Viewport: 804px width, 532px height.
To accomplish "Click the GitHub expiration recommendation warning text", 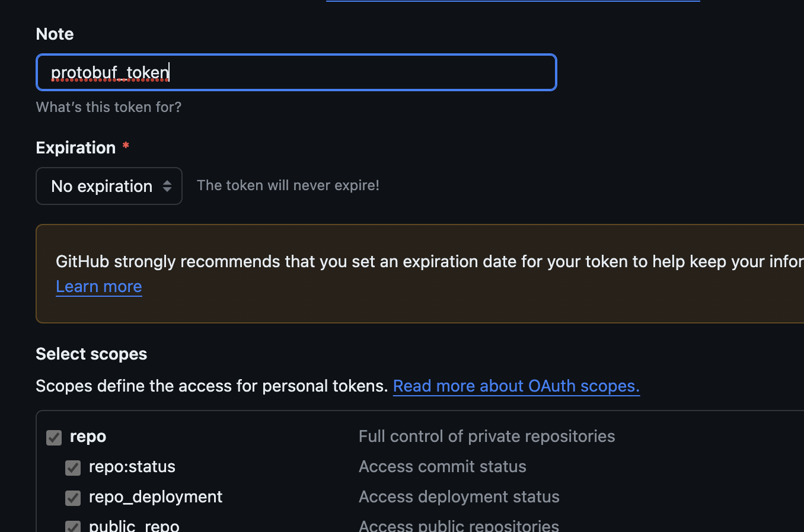I will coord(430,261).
